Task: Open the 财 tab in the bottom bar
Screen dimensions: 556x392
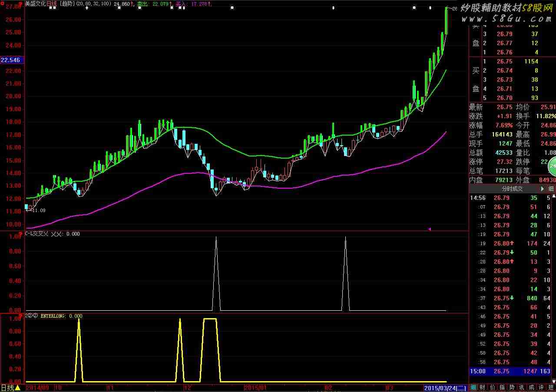Action: point(483,387)
